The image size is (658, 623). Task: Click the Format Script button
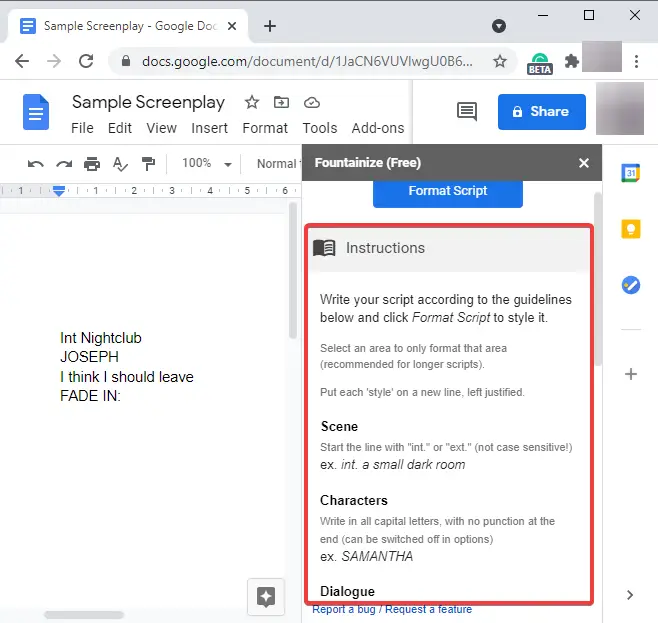click(x=448, y=193)
